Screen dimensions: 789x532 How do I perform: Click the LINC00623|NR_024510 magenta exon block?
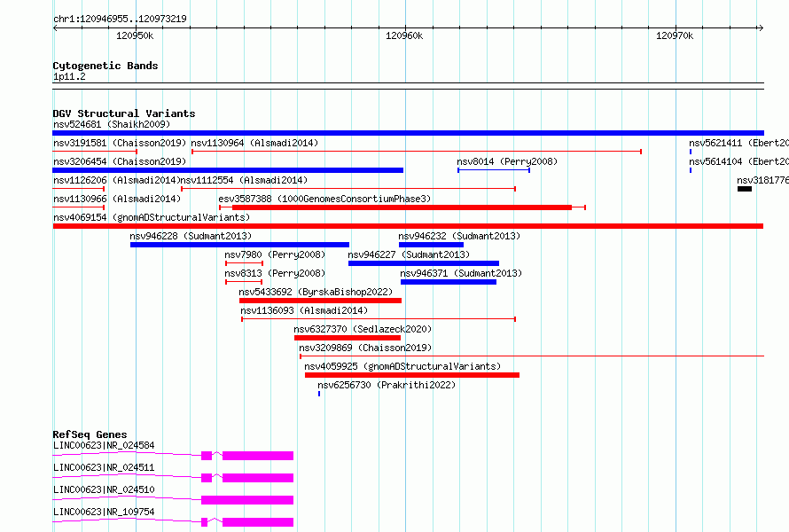(x=247, y=500)
